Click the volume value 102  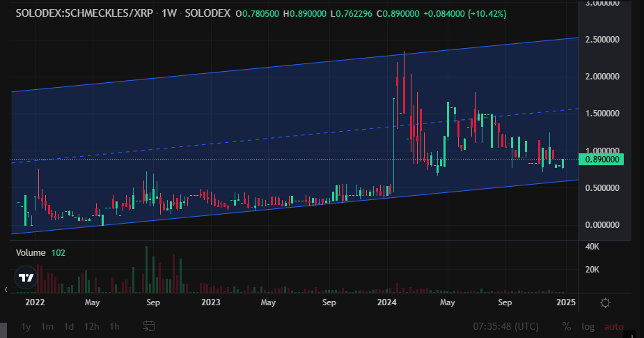tap(58, 252)
